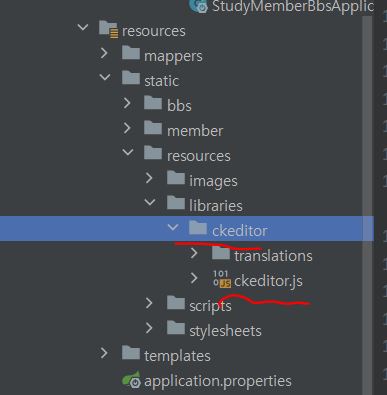Click the JS file icon of ckeditor.js
Viewport: 387px width, 395px height.
pos(222,279)
